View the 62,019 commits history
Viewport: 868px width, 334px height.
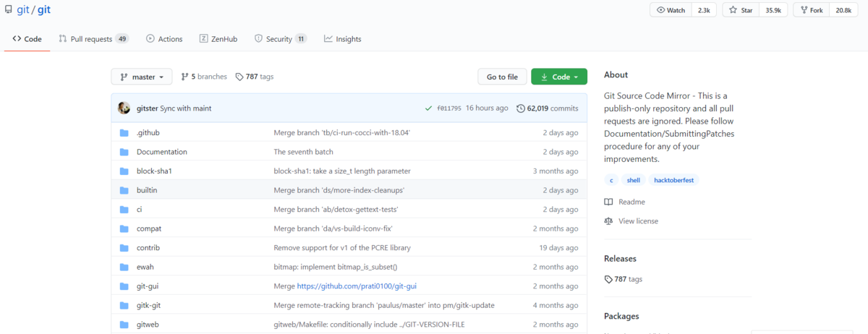click(548, 108)
